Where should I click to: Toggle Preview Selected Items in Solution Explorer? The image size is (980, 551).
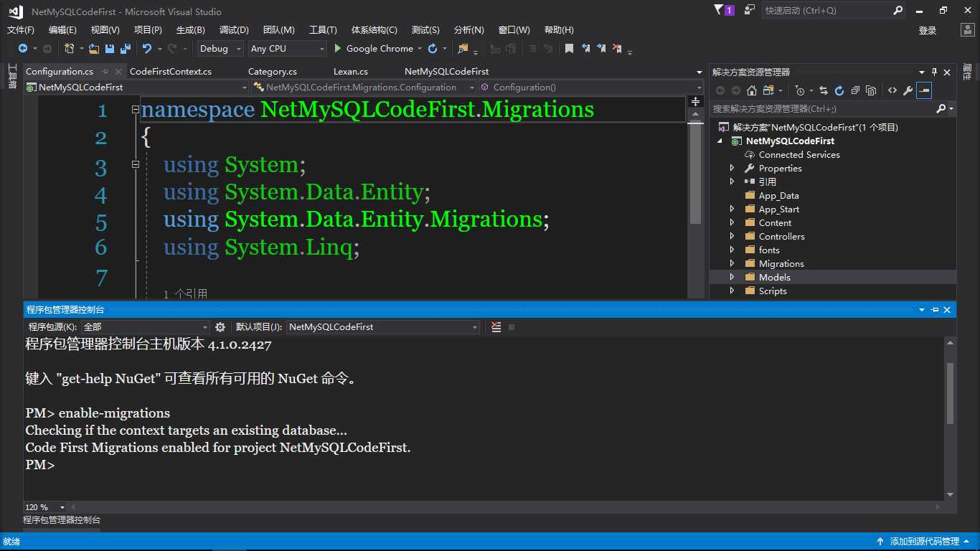(924, 90)
